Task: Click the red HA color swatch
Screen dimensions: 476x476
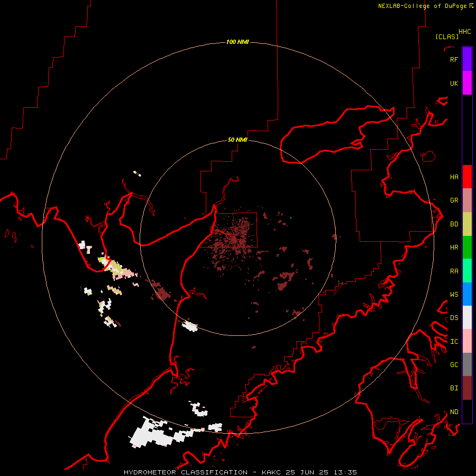Action: click(467, 177)
